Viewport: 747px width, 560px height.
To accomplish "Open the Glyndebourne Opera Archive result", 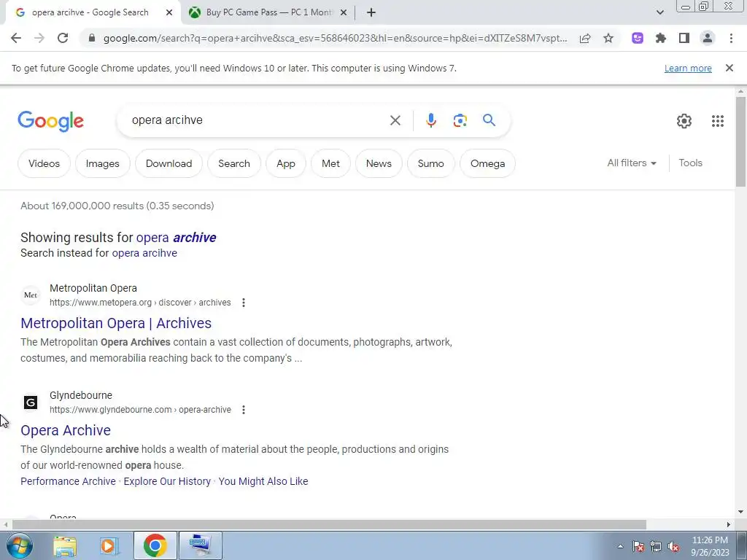I will (x=66, y=430).
